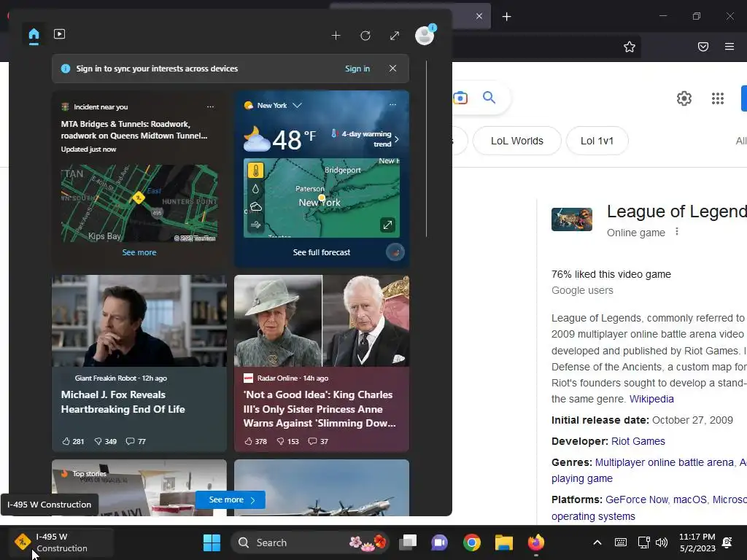This screenshot has width=747, height=560.
Task: Open a new Firefox tab
Action: [x=507, y=17]
